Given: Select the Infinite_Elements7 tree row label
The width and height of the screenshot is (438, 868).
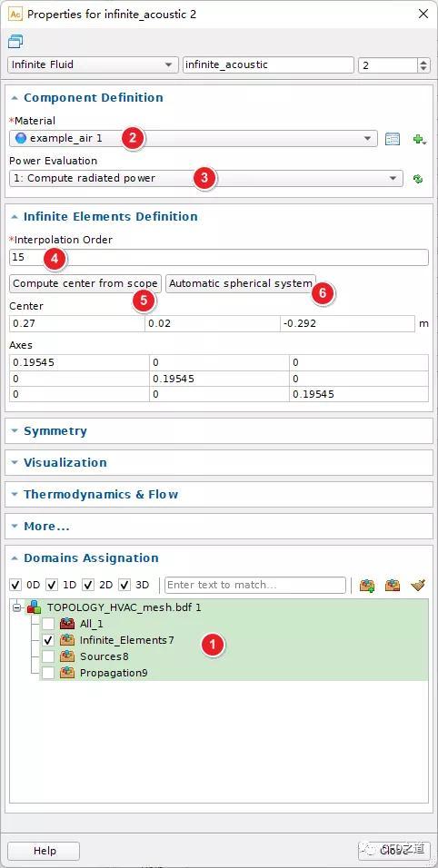Looking at the screenshot, I should 127,640.
